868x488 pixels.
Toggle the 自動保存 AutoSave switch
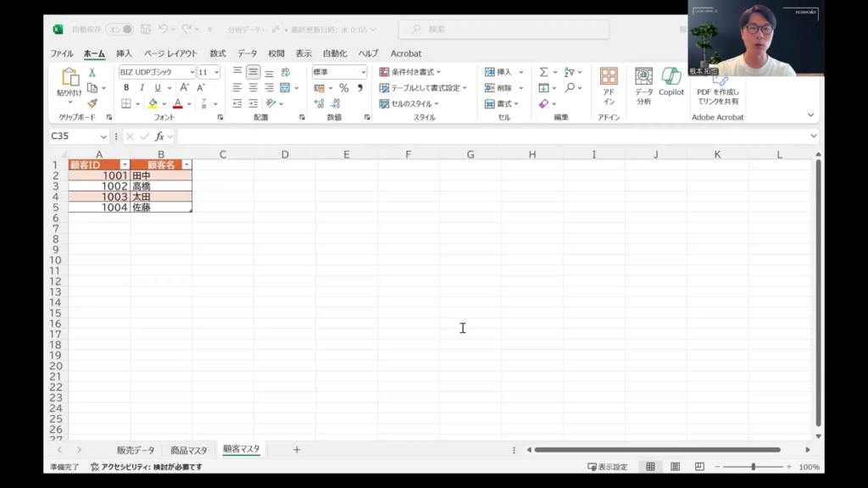[x=120, y=30]
